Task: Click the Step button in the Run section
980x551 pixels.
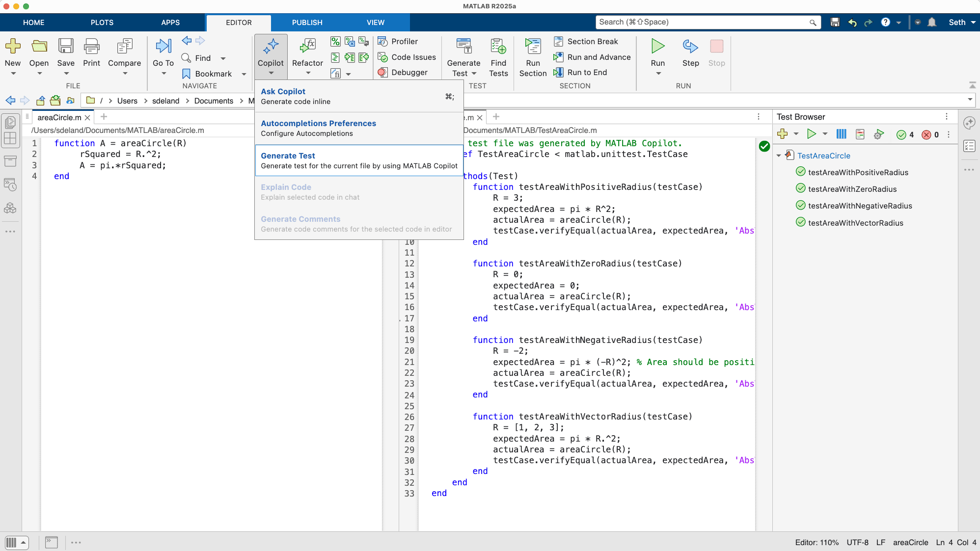Action: [690, 53]
